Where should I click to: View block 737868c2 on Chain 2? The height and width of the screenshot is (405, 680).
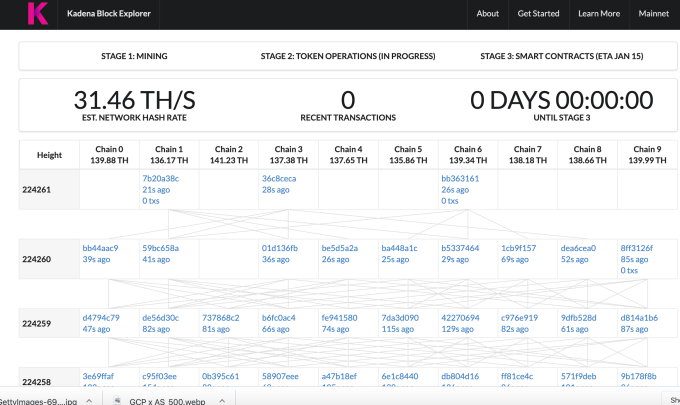pos(221,318)
